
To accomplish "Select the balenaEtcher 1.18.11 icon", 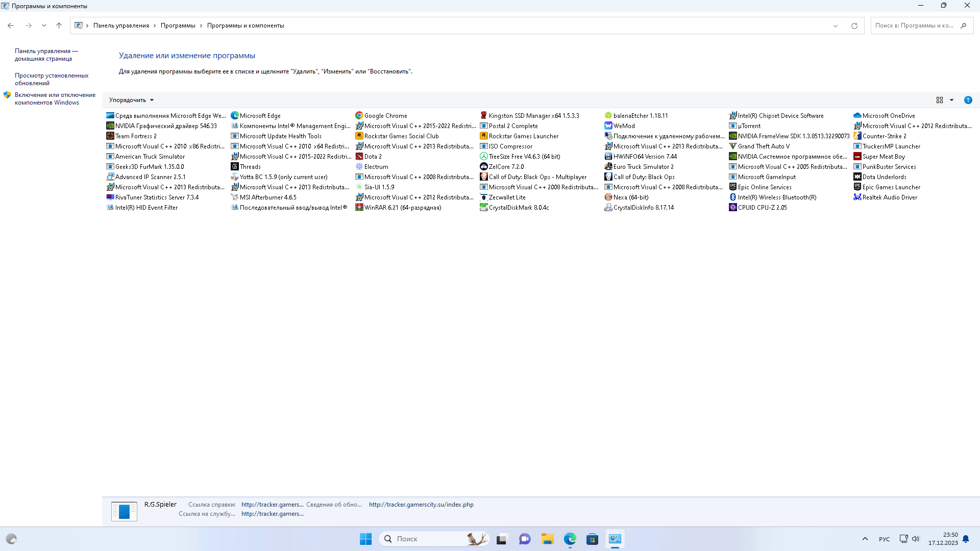I will [608, 116].
